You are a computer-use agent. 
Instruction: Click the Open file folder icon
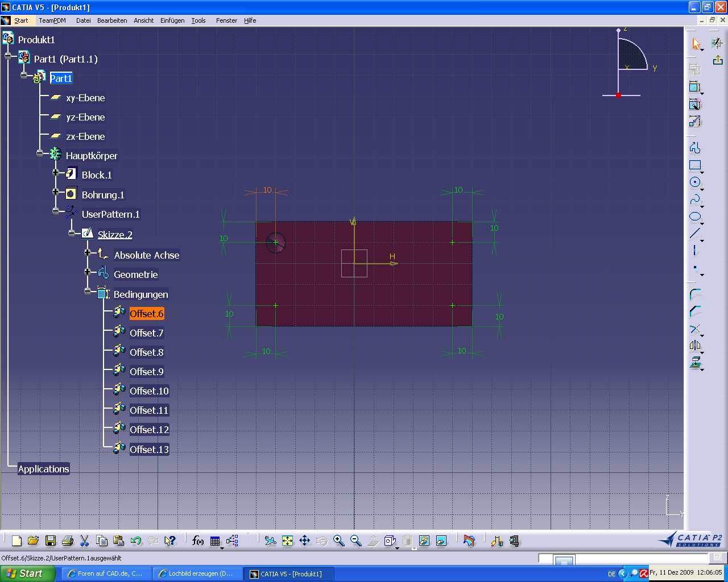tap(34, 541)
